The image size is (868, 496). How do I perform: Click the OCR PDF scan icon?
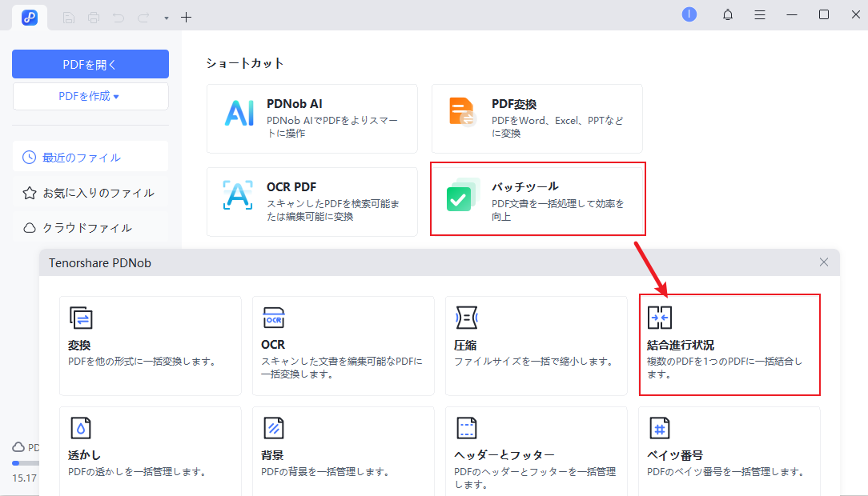(x=238, y=194)
